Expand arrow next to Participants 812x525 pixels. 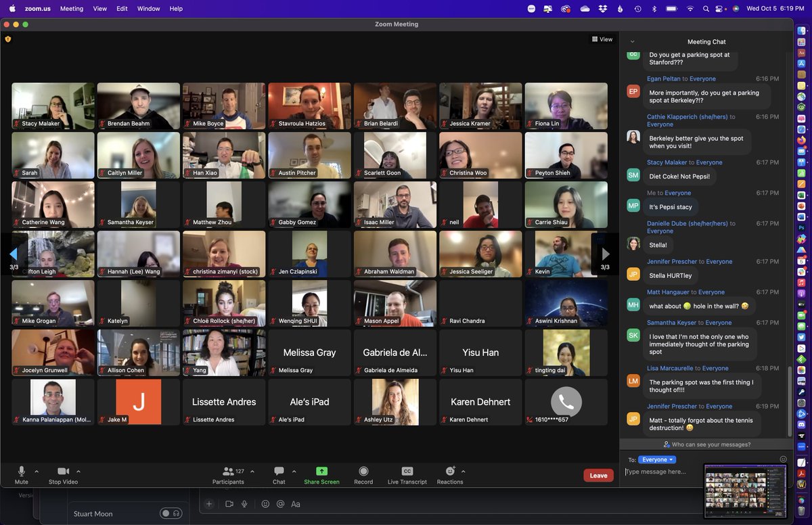tap(252, 471)
